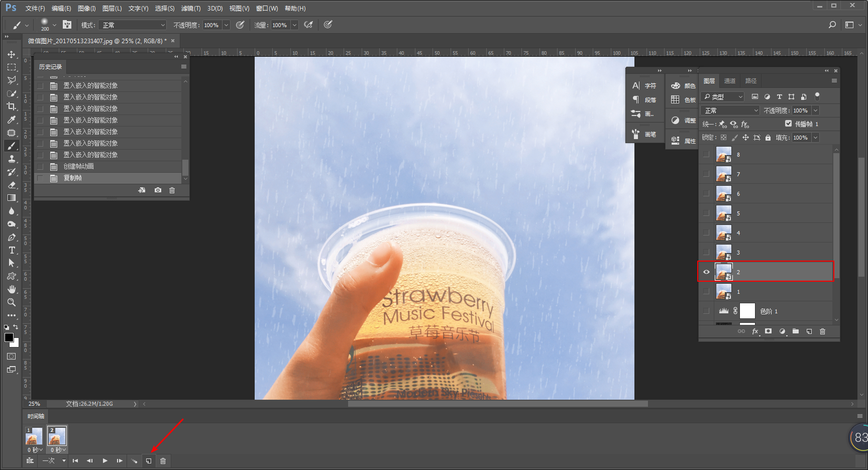Open the brush preset picker
Viewport: 868px width, 470px height.
48,25
